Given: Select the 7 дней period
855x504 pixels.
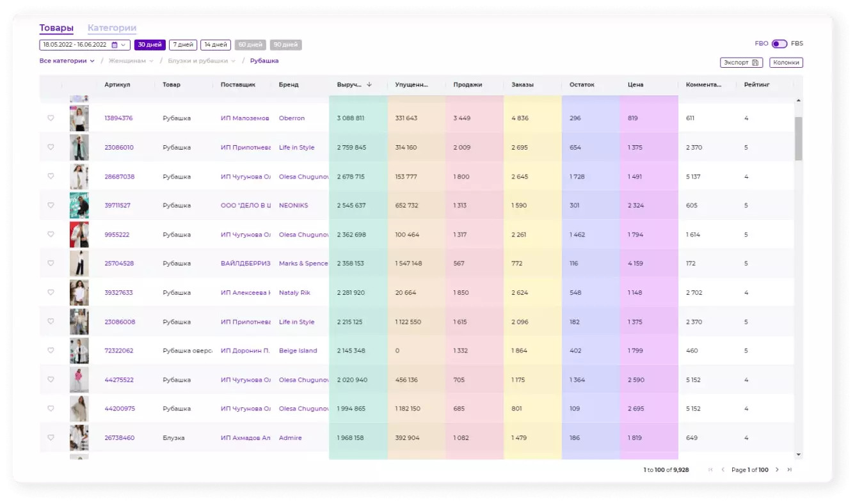Looking at the screenshot, I should tap(183, 45).
